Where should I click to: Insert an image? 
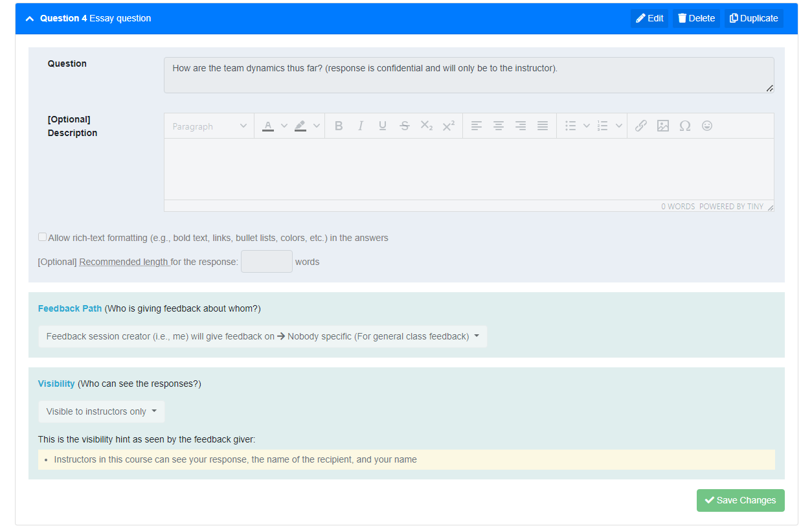click(663, 126)
